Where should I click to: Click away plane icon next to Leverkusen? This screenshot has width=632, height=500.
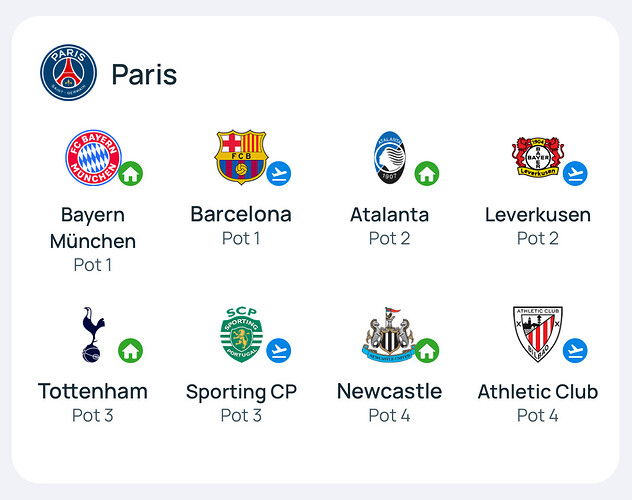[x=575, y=174]
